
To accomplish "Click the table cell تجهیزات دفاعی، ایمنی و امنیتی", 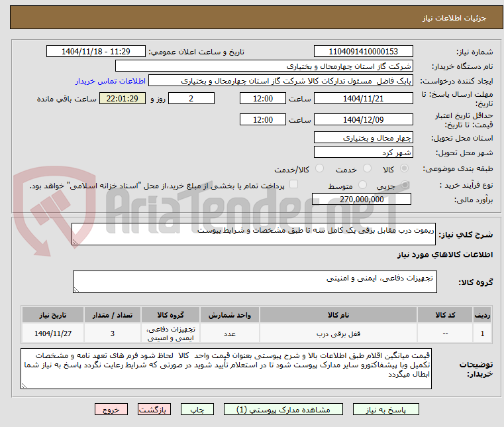I will pos(170,334).
